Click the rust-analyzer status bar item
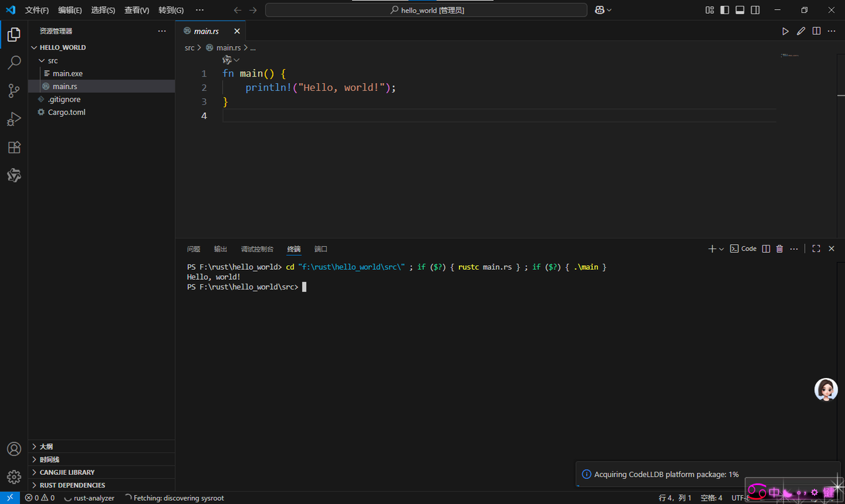 (89, 498)
